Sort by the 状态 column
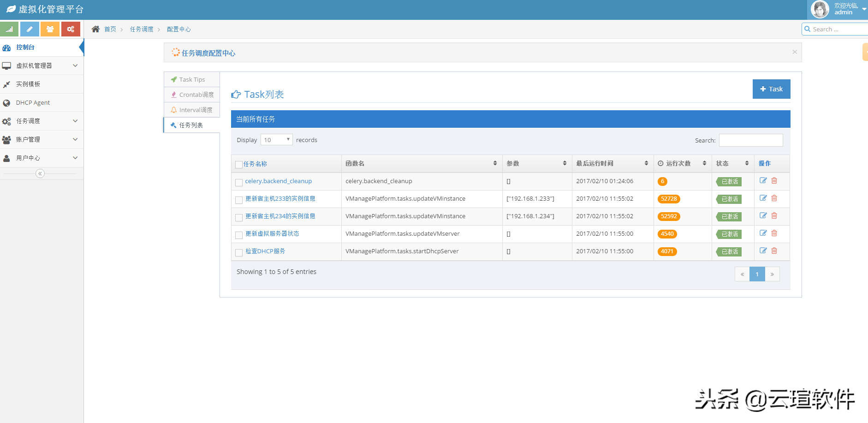The image size is (868, 423). point(733,163)
